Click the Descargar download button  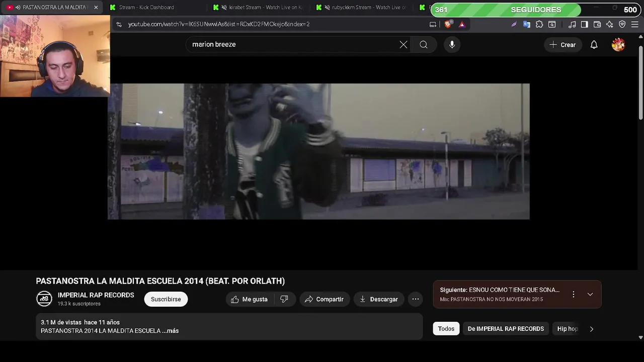pyautogui.click(x=378, y=299)
